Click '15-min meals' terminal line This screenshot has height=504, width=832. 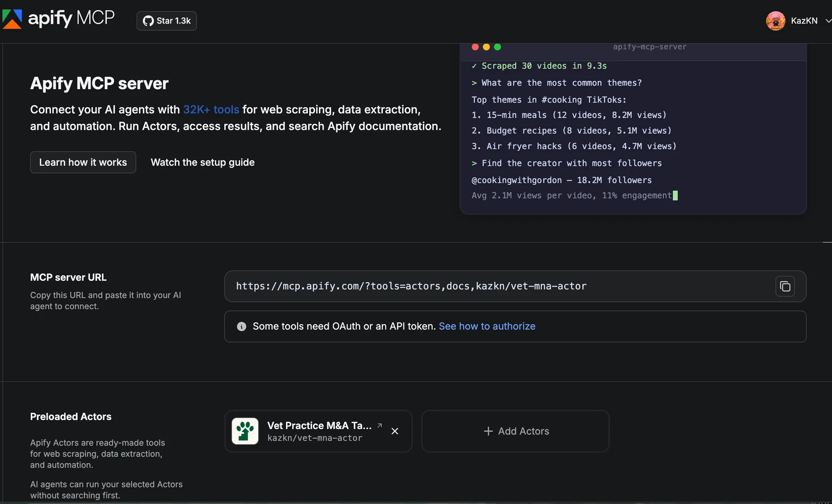569,115
